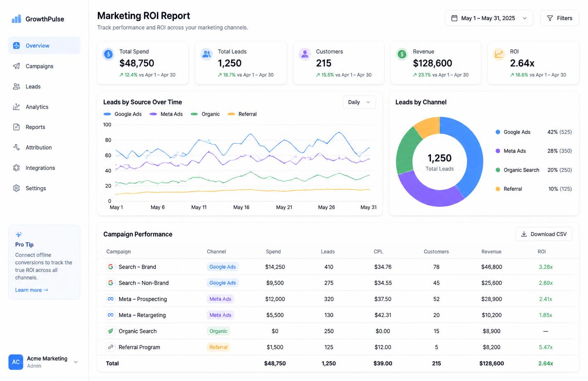This screenshot has height=381, width=588.
Task: Click the Campaigns megaphone icon in sidebar
Action: click(x=16, y=66)
